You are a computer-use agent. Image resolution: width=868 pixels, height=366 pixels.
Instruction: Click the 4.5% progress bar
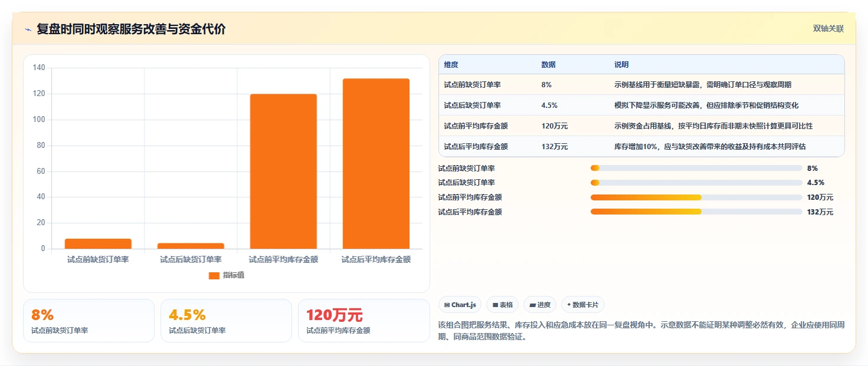tap(696, 183)
